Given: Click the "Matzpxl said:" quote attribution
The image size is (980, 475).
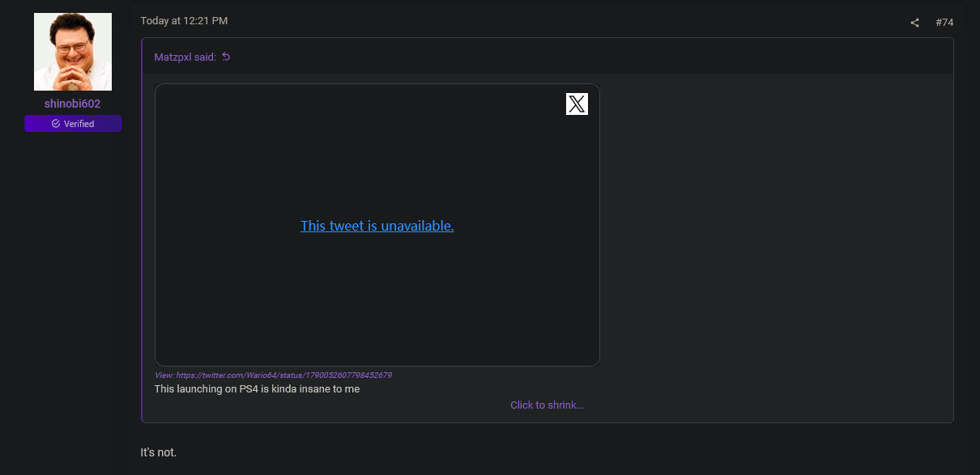Looking at the screenshot, I should [x=185, y=57].
